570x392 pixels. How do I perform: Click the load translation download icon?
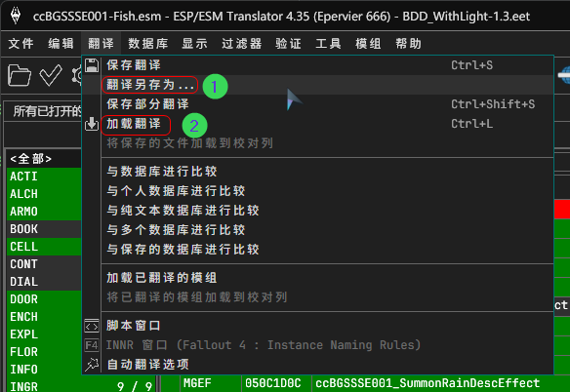coord(92,124)
